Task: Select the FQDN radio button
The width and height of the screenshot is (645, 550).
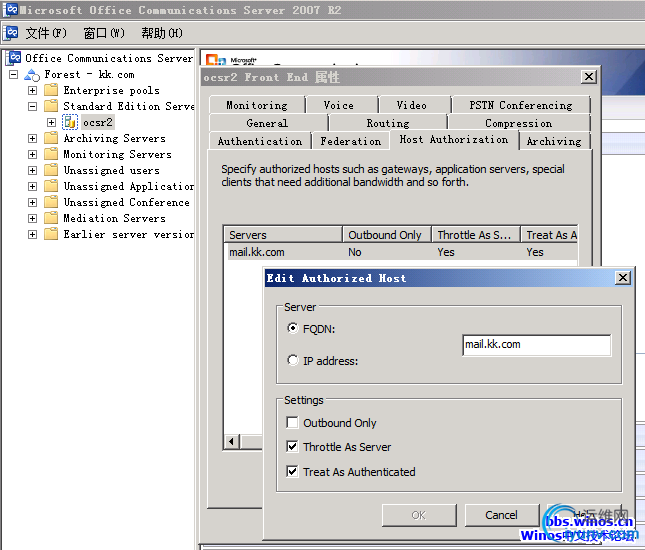Action: (x=292, y=328)
